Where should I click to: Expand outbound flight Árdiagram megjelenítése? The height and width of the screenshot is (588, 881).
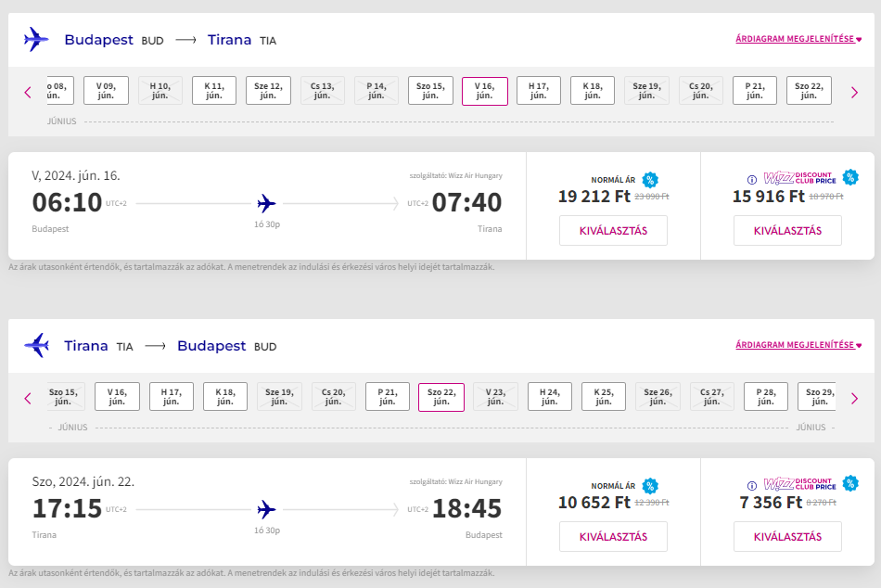click(798, 40)
